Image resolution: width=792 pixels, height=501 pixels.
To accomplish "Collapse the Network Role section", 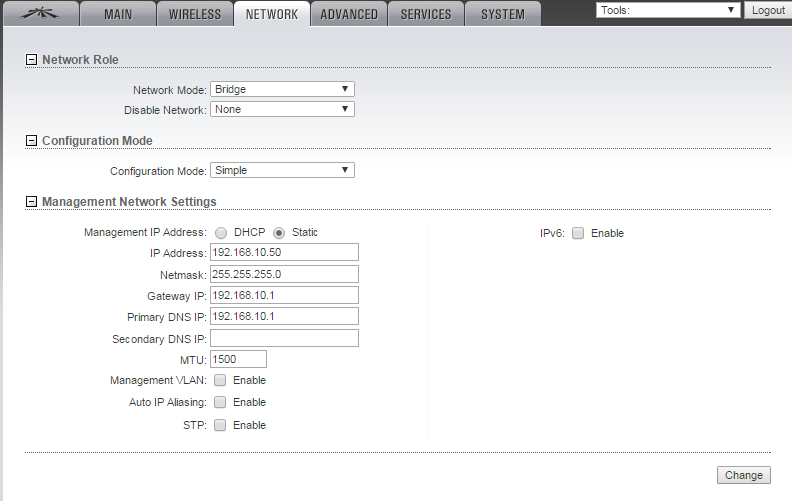I will tap(31, 60).
